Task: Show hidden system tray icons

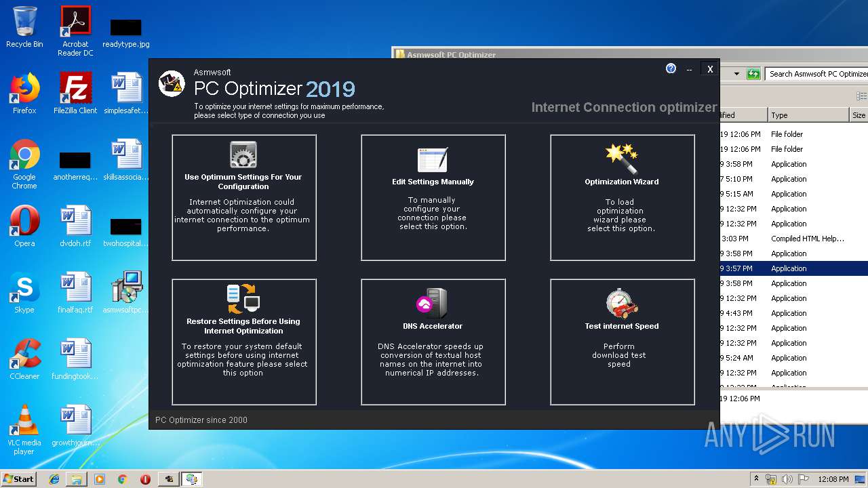Action: click(756, 479)
